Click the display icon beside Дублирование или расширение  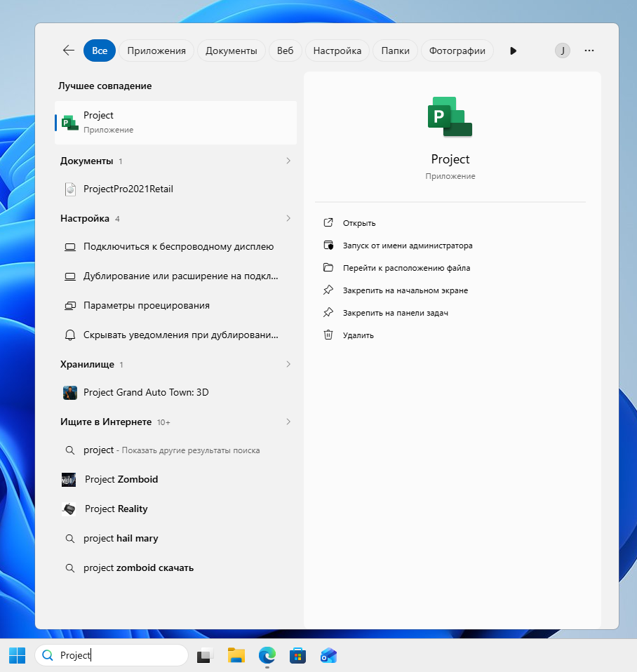click(x=70, y=276)
